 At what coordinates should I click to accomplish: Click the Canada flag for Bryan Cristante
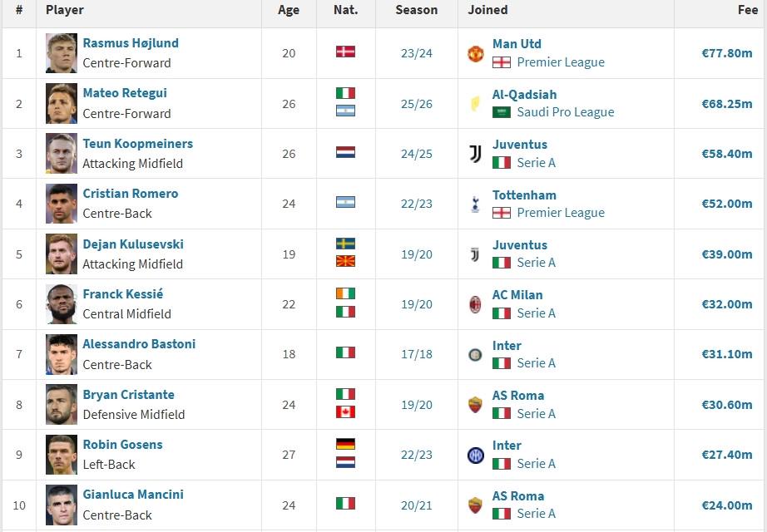345,412
